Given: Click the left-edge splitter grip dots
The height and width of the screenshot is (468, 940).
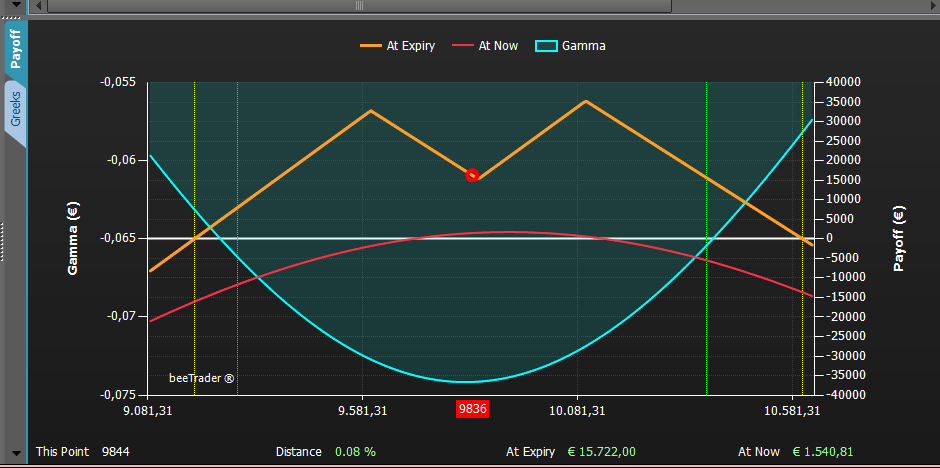Looking at the screenshot, I should [x=2, y=241].
